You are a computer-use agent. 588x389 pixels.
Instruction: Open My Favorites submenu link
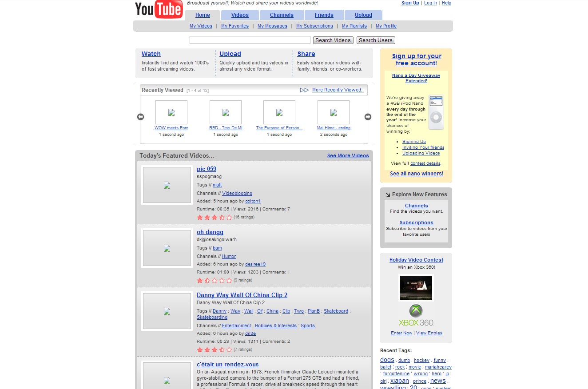pyautogui.click(x=235, y=26)
